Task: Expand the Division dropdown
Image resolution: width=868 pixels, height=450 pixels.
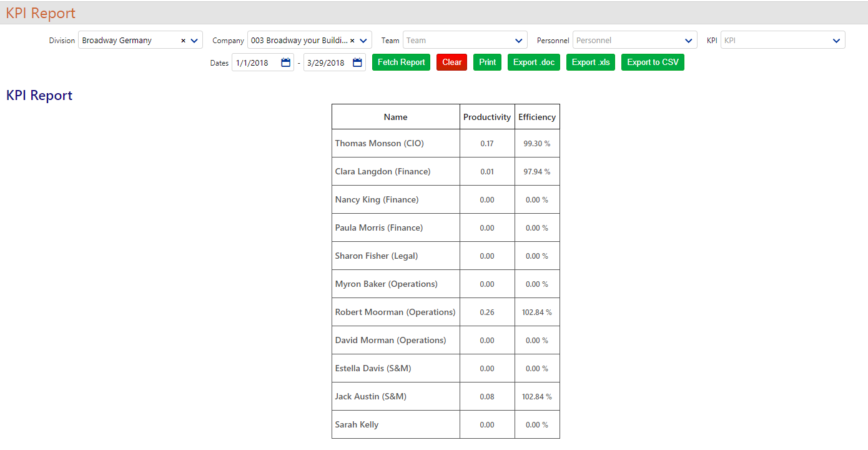Action: [x=194, y=41]
